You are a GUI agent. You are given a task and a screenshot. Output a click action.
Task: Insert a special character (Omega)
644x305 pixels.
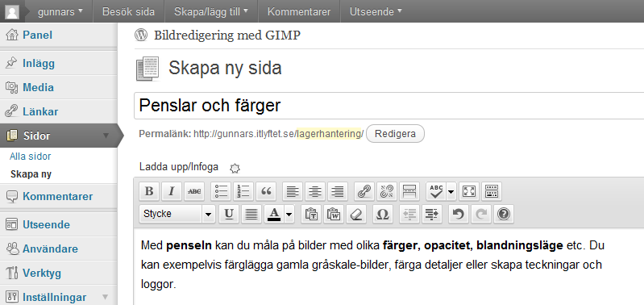pyautogui.click(x=382, y=214)
